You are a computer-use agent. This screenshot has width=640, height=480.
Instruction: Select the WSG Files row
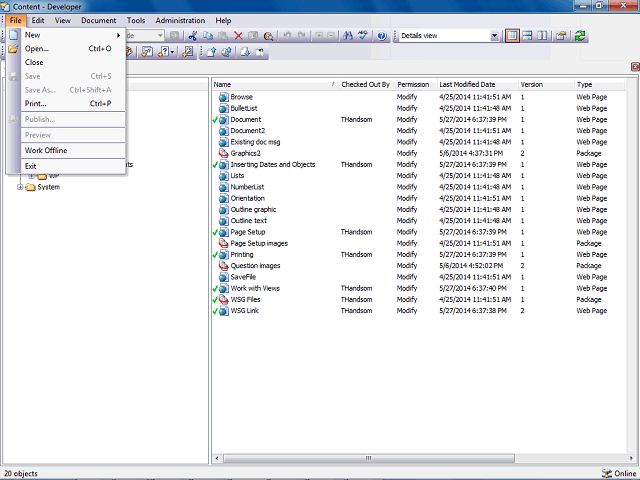418,300
